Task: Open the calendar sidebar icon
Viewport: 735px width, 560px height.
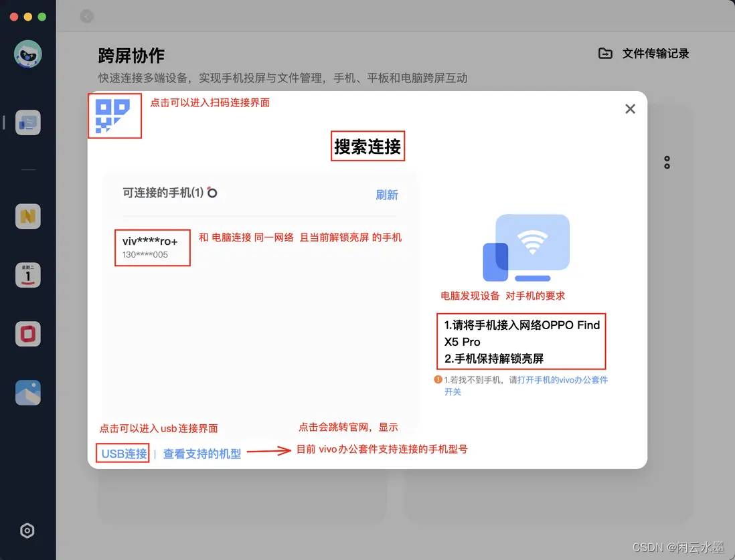Action: tap(27, 275)
